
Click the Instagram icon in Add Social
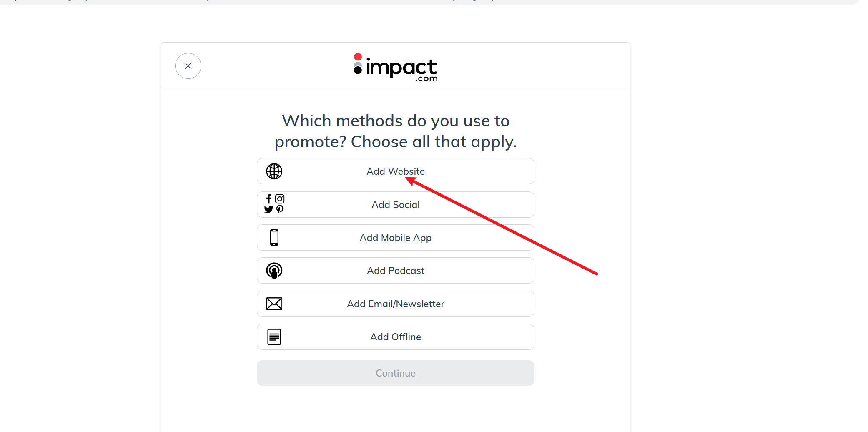click(x=280, y=199)
